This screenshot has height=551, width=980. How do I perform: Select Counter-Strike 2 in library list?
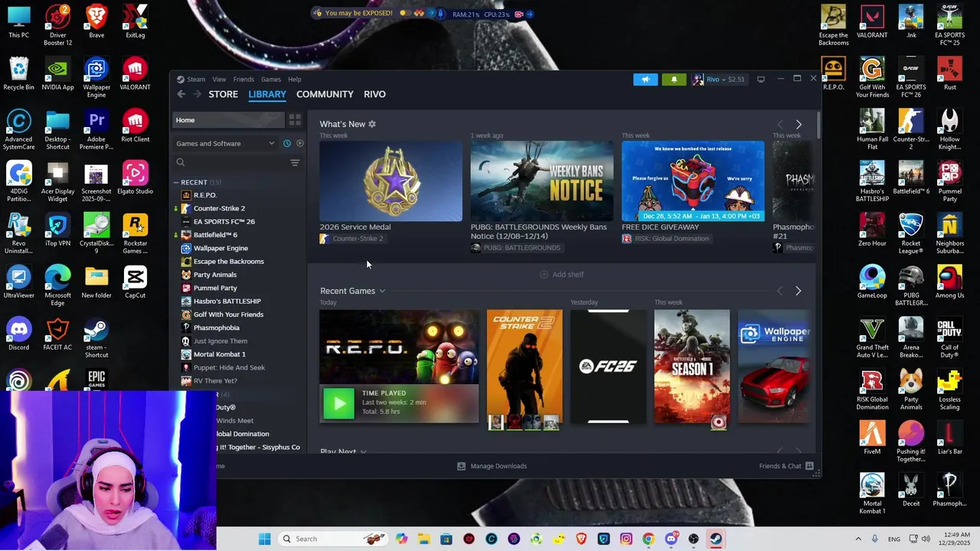[219, 208]
